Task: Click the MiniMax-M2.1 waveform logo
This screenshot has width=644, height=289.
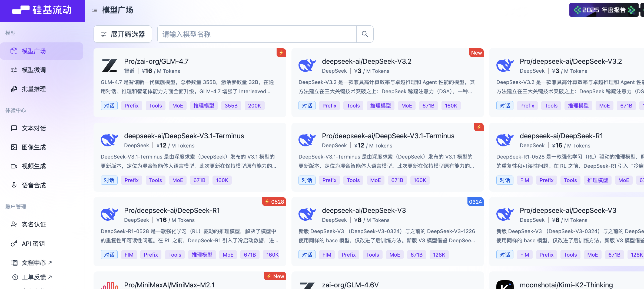Action: coord(109,285)
